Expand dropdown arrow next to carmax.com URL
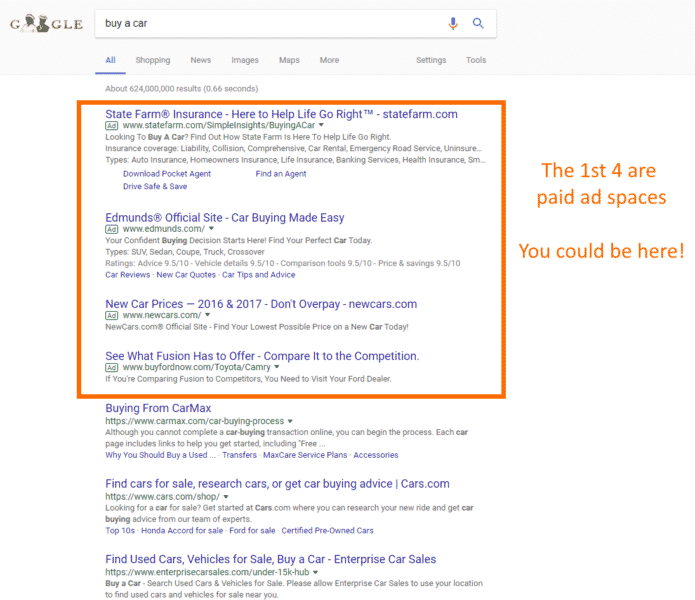The width and height of the screenshot is (695, 600). [x=290, y=421]
